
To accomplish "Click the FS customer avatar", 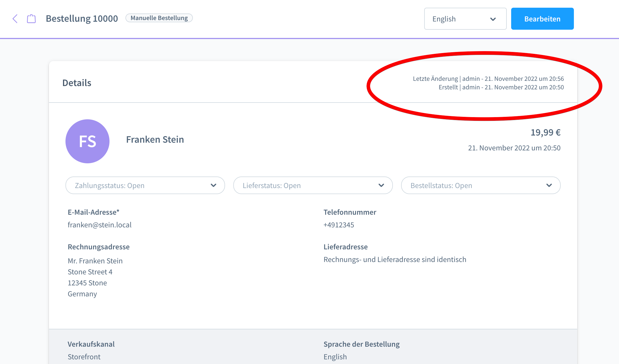I will (87, 141).
